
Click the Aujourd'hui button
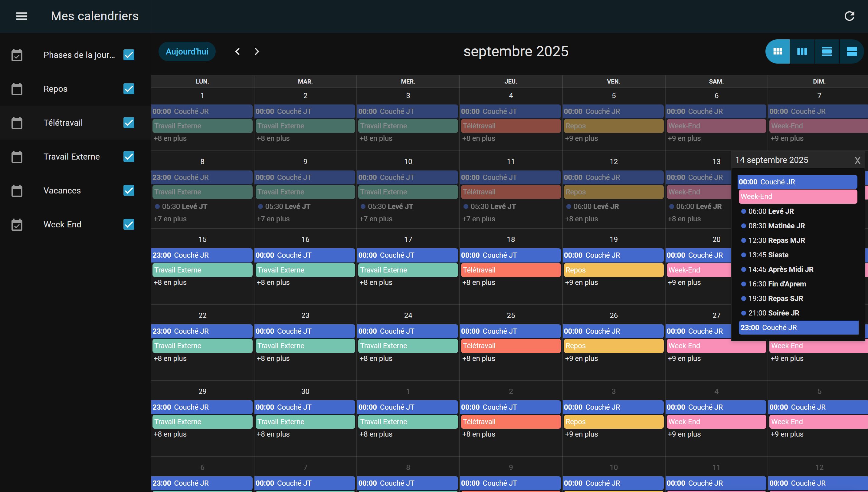[x=187, y=51]
